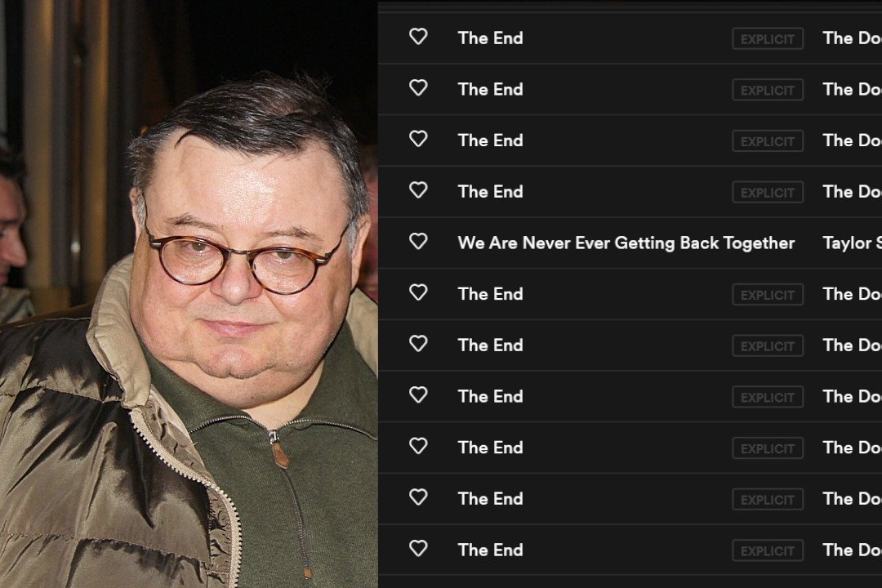Heart the bottommost The End track
The width and height of the screenshot is (882, 588).
(x=418, y=549)
